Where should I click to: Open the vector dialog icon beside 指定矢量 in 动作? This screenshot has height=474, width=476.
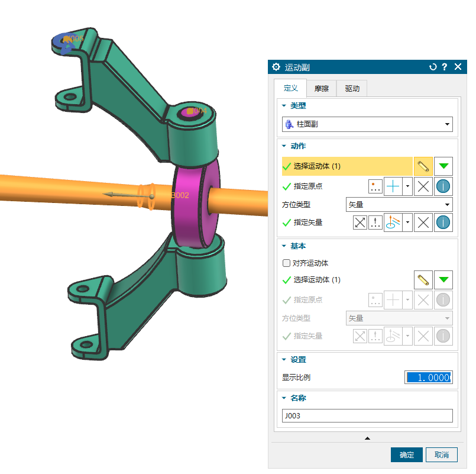point(375,223)
